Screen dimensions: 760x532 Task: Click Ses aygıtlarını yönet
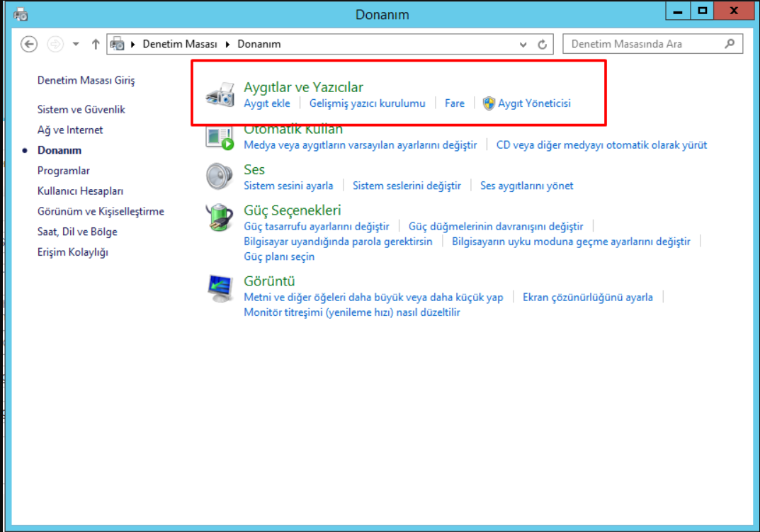coord(527,186)
